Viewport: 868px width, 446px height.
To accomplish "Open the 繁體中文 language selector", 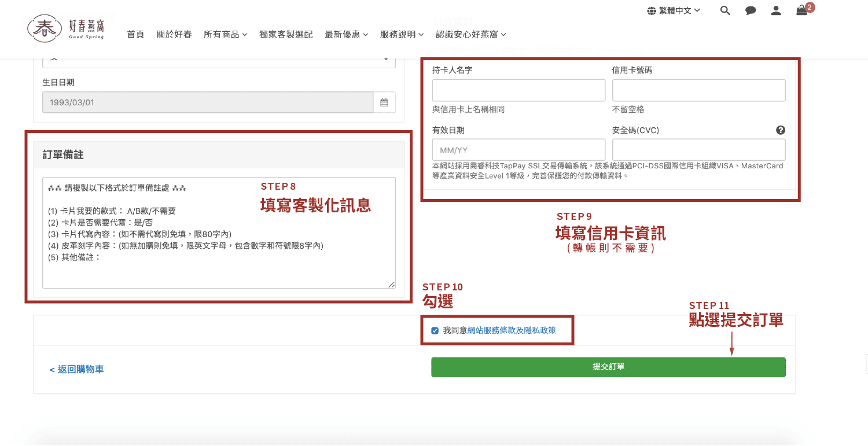I will click(x=674, y=10).
